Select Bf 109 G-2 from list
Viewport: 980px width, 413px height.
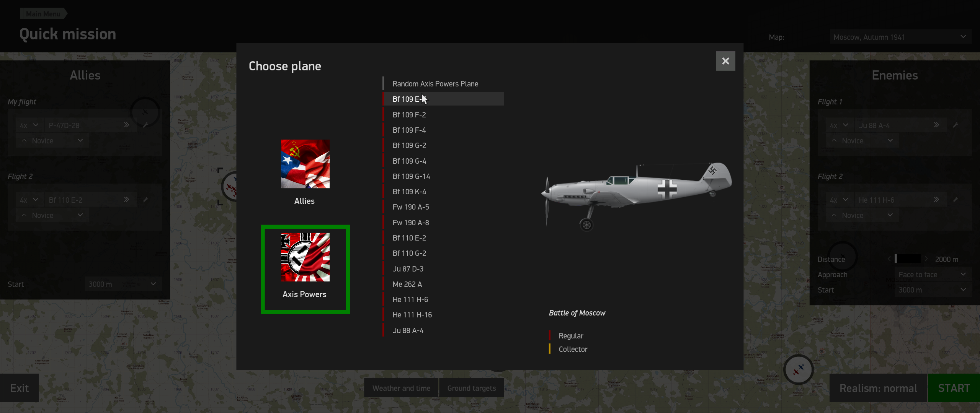pos(443,145)
